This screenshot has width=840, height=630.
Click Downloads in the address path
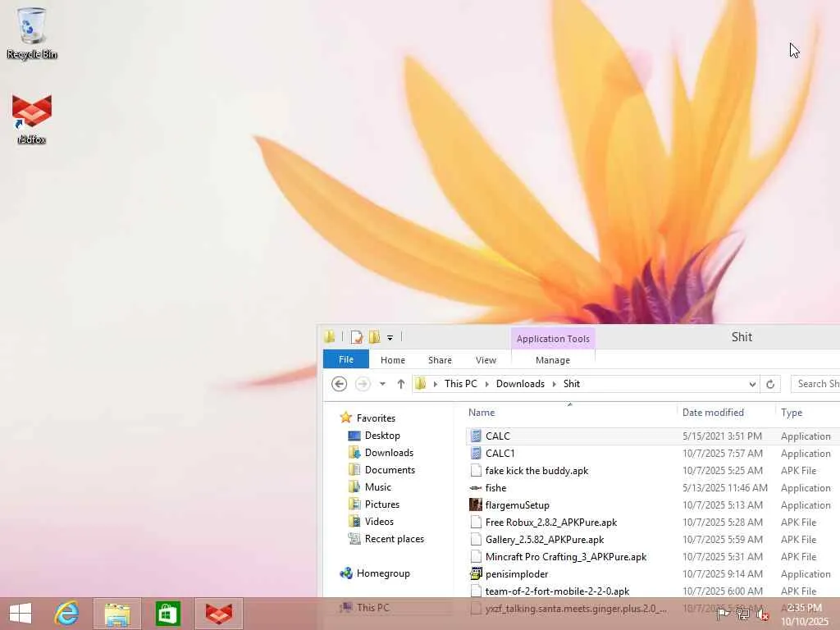(x=520, y=384)
